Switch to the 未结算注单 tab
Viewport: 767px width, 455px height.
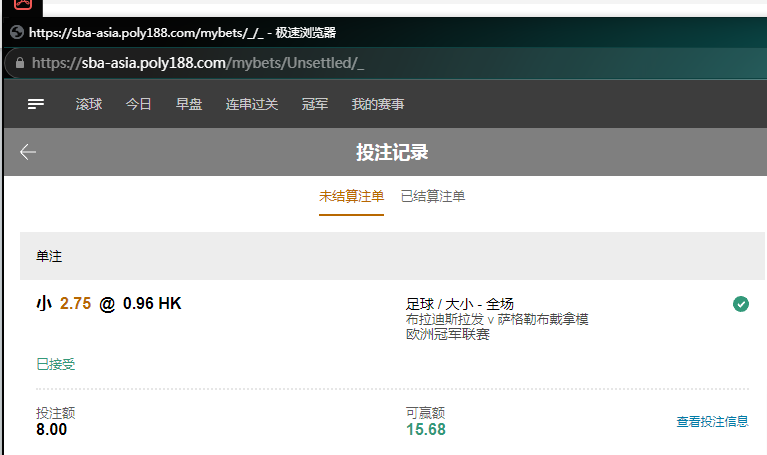pyautogui.click(x=351, y=197)
